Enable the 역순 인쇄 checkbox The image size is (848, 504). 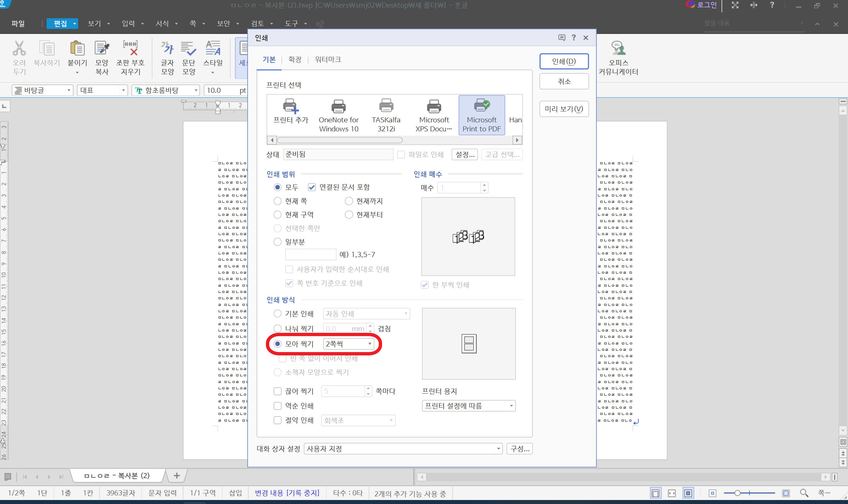click(x=277, y=406)
